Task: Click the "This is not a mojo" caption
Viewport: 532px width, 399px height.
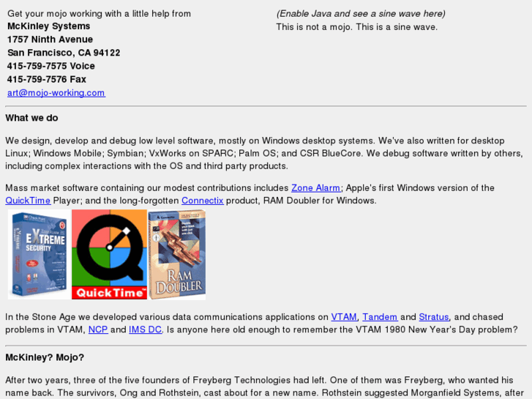Action: point(357,27)
